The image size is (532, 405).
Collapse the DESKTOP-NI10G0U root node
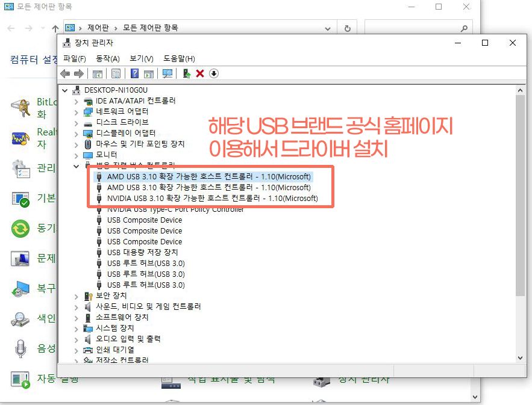[x=64, y=90]
